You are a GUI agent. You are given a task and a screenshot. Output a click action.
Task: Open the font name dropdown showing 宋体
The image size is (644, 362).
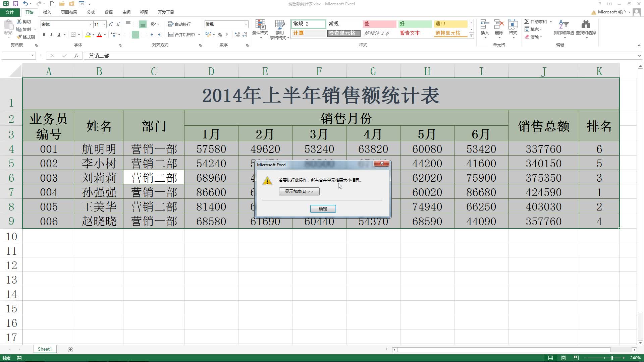point(90,24)
